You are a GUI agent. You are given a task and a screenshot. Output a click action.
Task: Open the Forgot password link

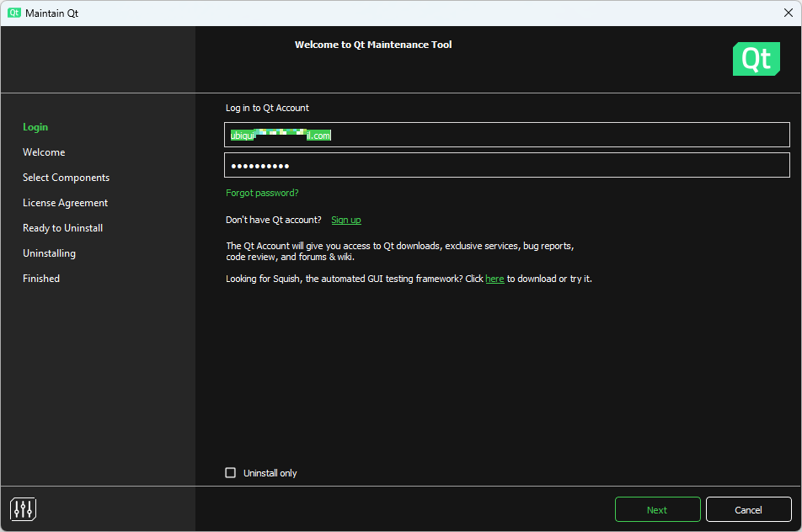click(x=262, y=193)
